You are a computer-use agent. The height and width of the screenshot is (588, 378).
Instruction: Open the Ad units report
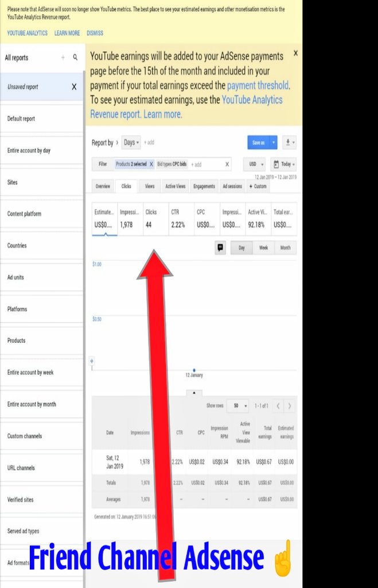(41, 277)
